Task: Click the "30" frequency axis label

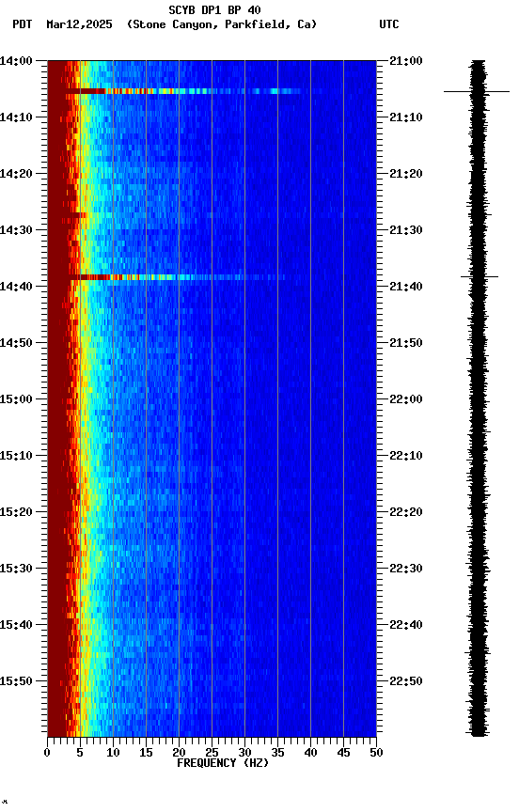Action: pos(244,753)
